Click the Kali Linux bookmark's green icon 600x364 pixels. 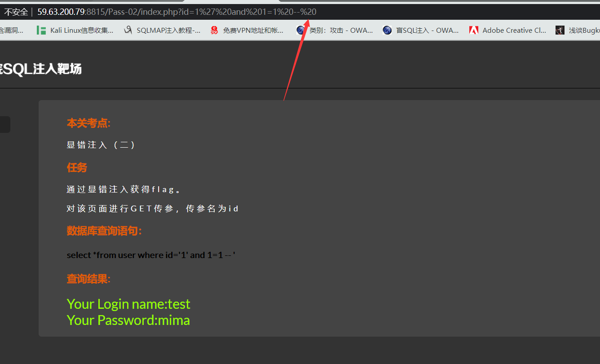tap(41, 31)
